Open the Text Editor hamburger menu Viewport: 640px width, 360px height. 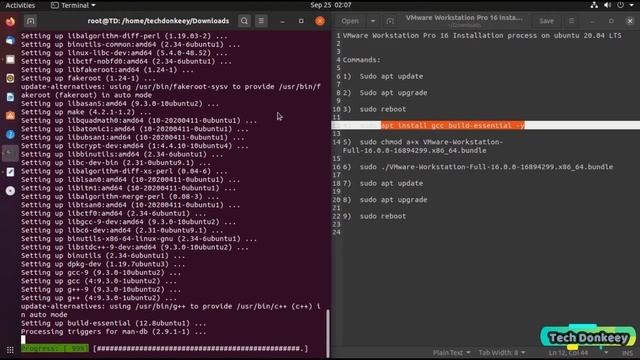pyautogui.click(x=571, y=21)
